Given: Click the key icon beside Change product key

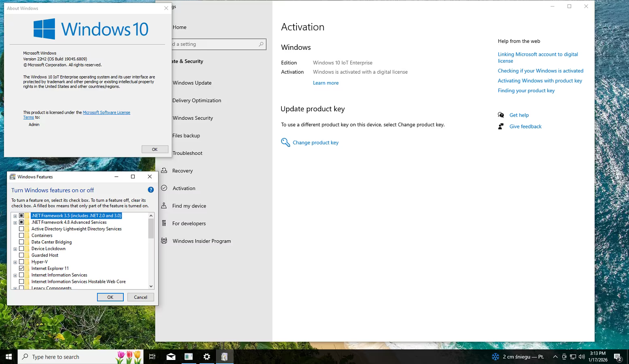Looking at the screenshot, I should [x=286, y=142].
